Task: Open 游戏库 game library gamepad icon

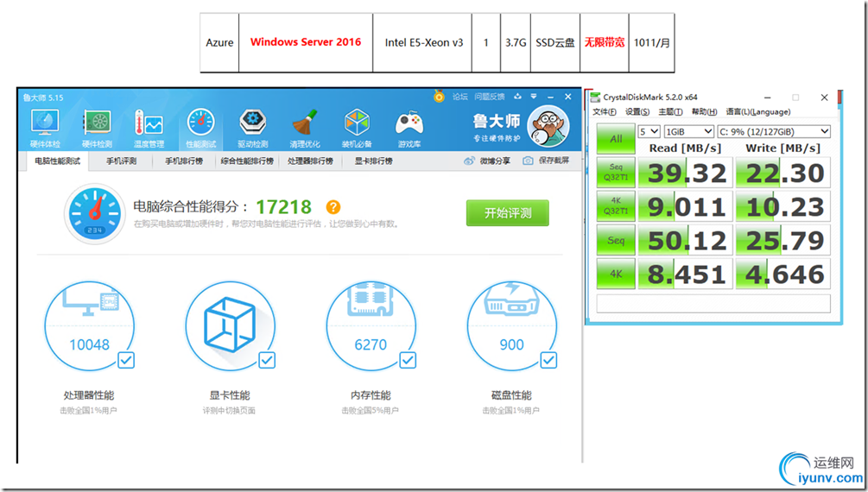Action: tap(409, 129)
